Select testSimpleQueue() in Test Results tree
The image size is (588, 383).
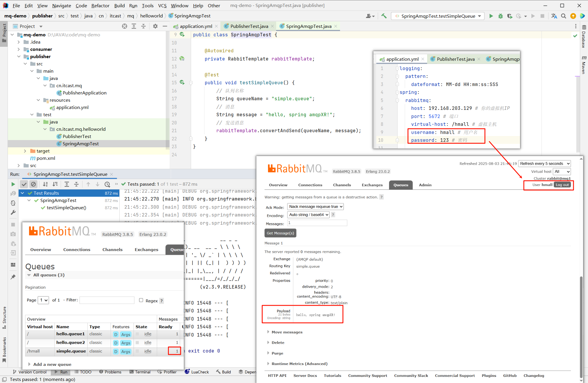[x=66, y=208]
